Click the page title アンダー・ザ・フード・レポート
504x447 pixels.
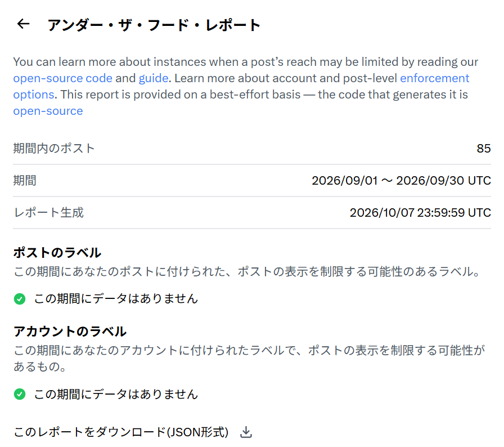pos(154,25)
